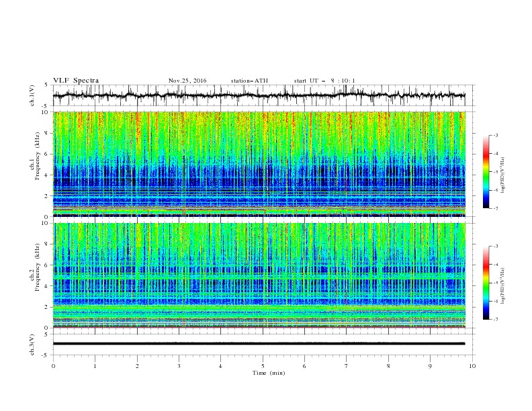The image size is (532, 411).
Task: Click the "log(PSD)(V²/Hz)" label beside ch.1 color bar
Action: (502, 175)
